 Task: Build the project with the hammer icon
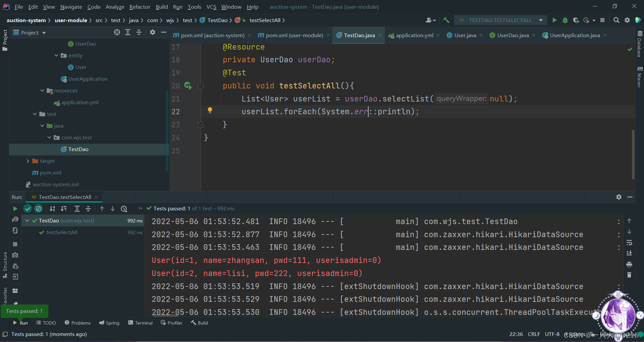click(446, 20)
